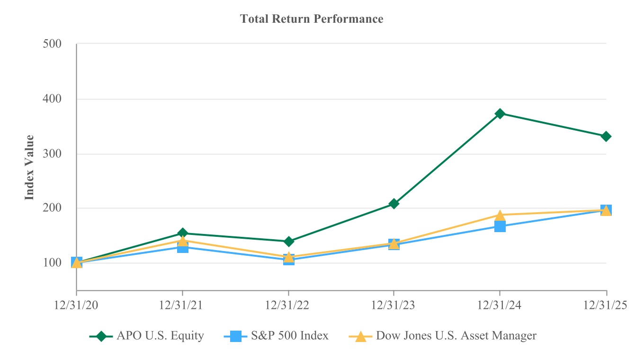Screen dimensions: 644x360
Task: Select APO diamond marker at 12/31/24 peak
Action: pyautogui.click(x=500, y=114)
